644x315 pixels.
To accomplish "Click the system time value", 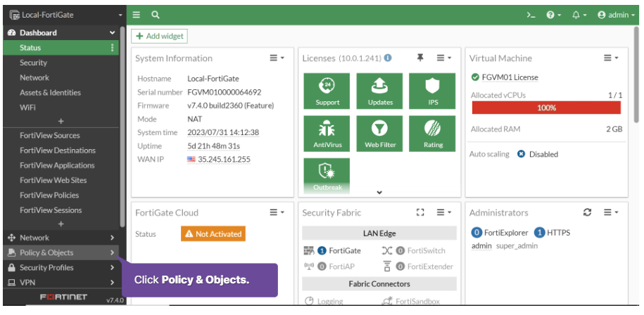I will (x=223, y=132).
